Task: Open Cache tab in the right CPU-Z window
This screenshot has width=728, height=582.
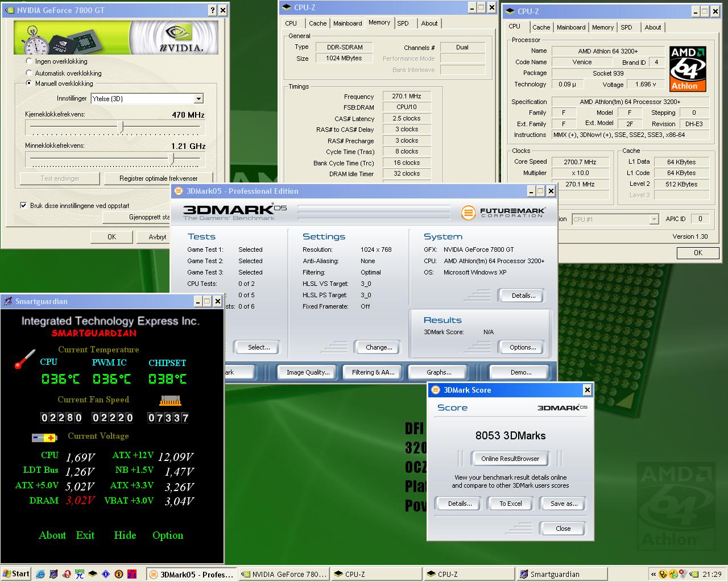Action: point(541,27)
